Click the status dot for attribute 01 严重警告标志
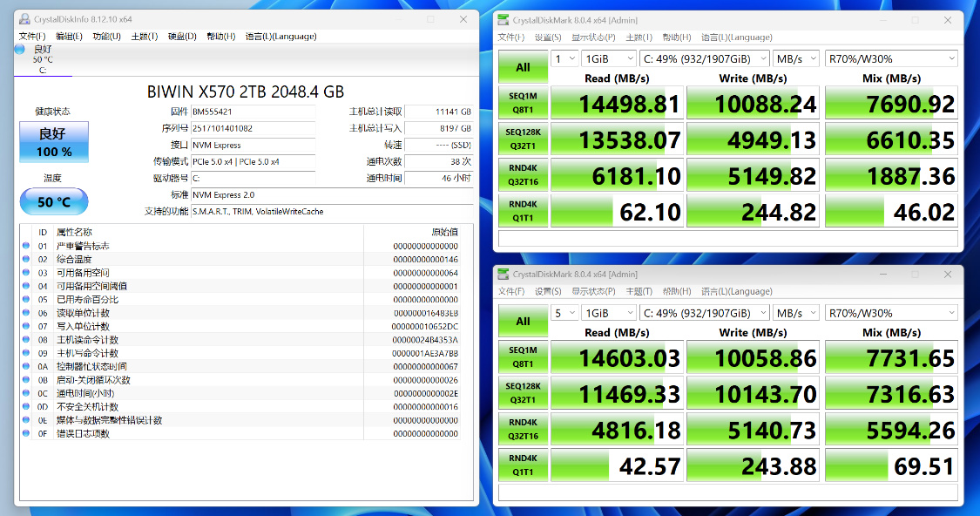The height and width of the screenshot is (516, 980). click(x=26, y=246)
